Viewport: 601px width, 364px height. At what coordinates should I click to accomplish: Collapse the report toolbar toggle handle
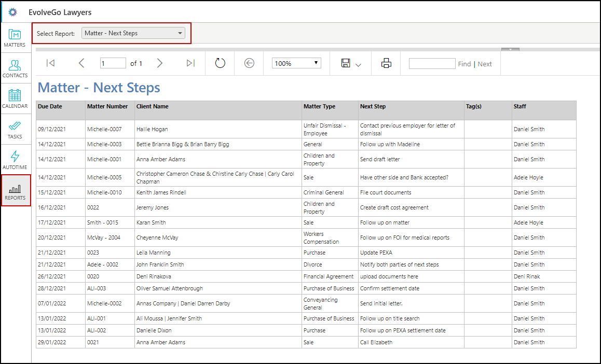(x=510, y=49)
